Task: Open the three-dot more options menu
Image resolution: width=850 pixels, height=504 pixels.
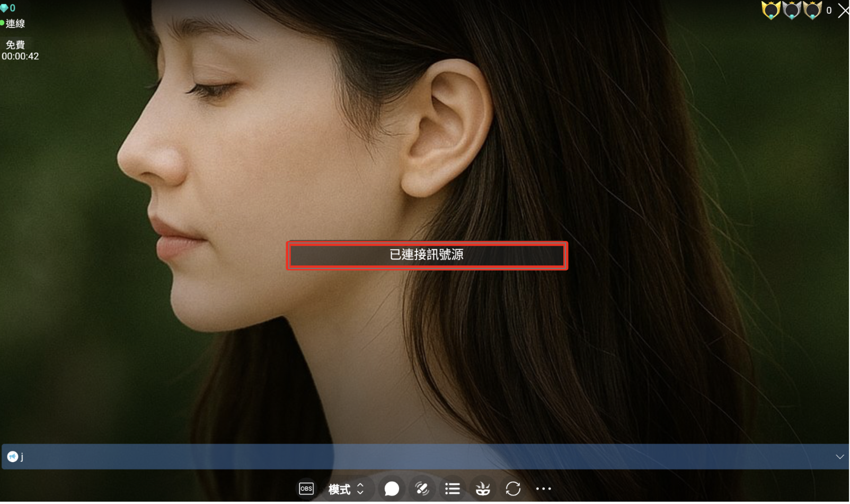Action: (544, 489)
